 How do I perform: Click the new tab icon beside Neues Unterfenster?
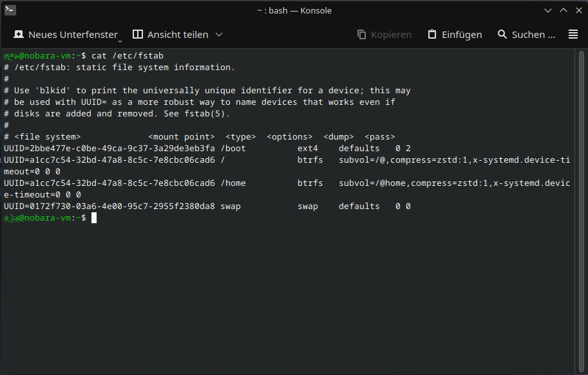(x=19, y=35)
